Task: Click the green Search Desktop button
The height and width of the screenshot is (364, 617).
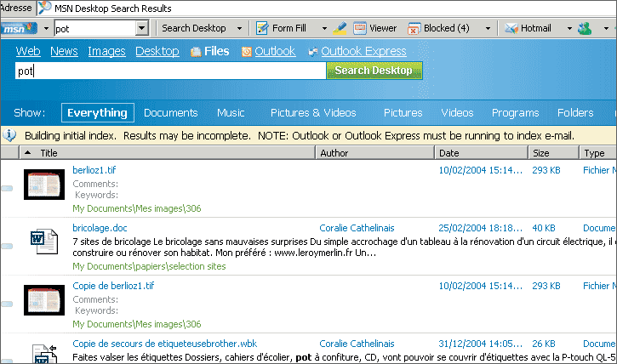Action: click(x=374, y=71)
